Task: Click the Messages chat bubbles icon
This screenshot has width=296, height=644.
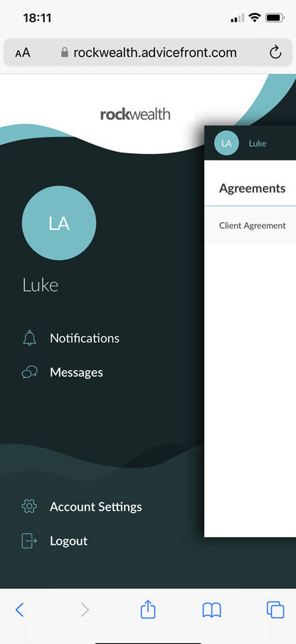Action: [29, 373]
